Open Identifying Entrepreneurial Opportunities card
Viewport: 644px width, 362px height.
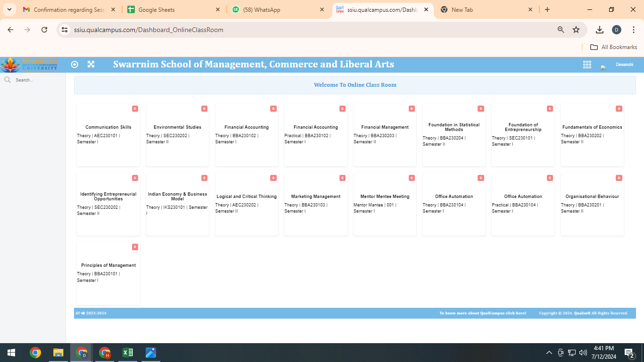tap(108, 204)
